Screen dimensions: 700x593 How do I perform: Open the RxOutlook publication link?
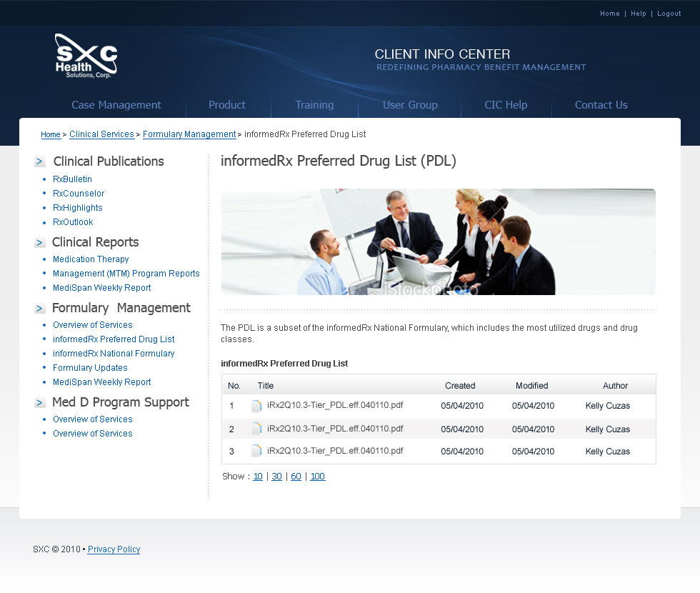coord(73,222)
